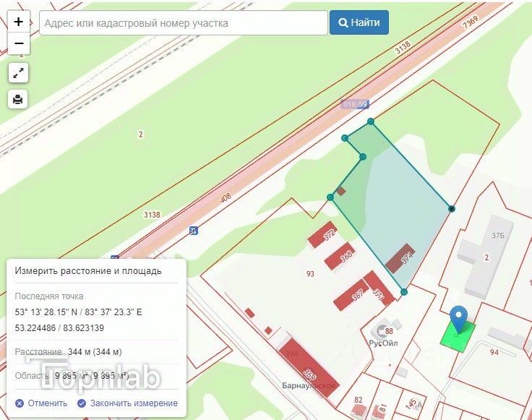
Task: Click the Измерить расстояние и площадь heading
Action: point(88,271)
